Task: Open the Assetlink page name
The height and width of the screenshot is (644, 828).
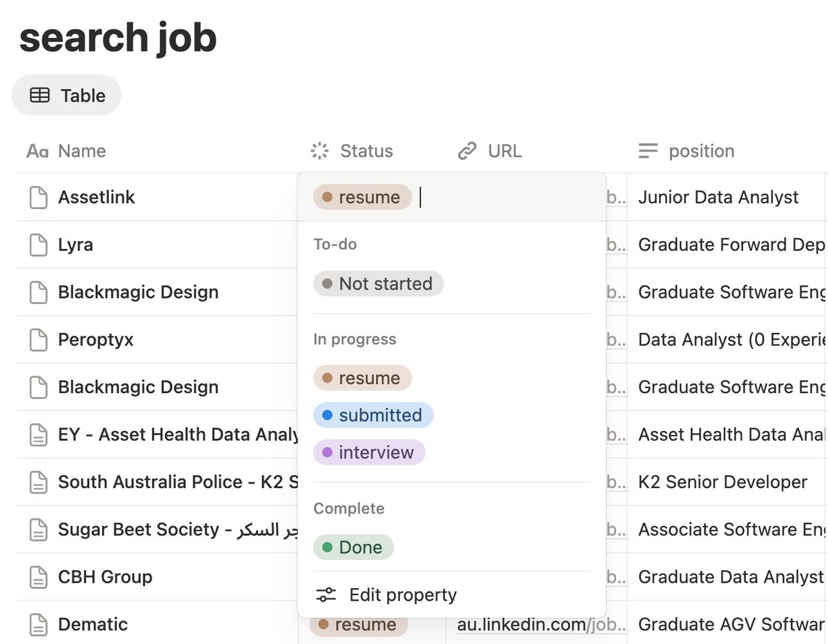Action: pyautogui.click(x=97, y=197)
